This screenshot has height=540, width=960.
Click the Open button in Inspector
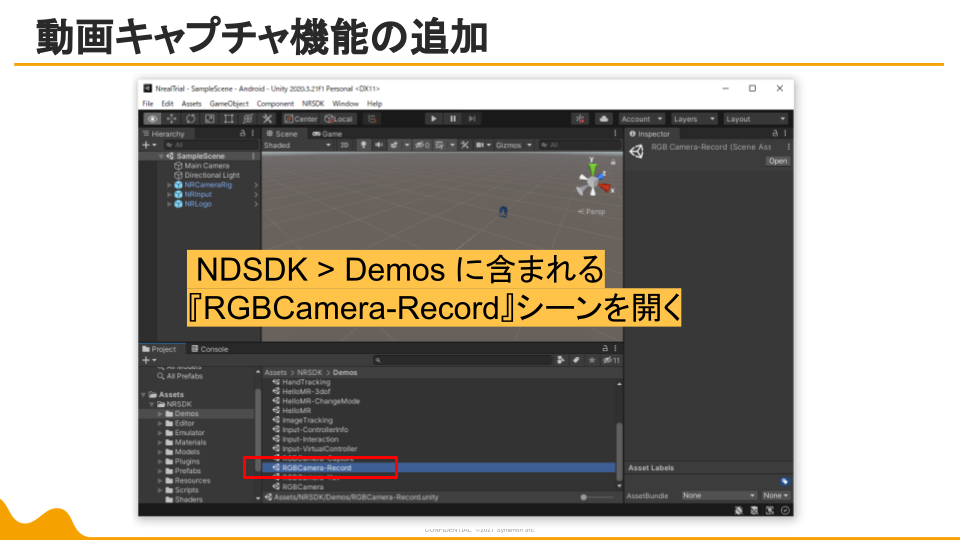pos(778,161)
